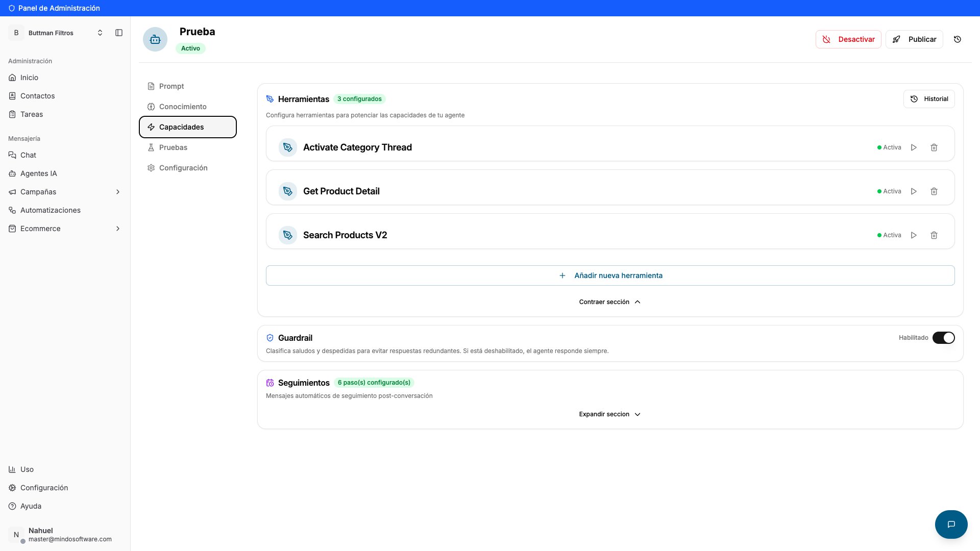Click the Search Products V2 tool icon

(x=288, y=235)
